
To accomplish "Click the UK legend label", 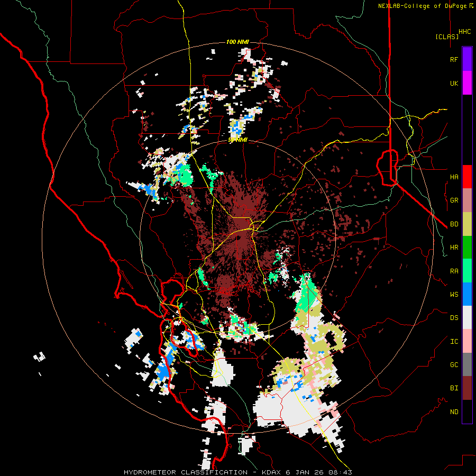I will 454,83.
